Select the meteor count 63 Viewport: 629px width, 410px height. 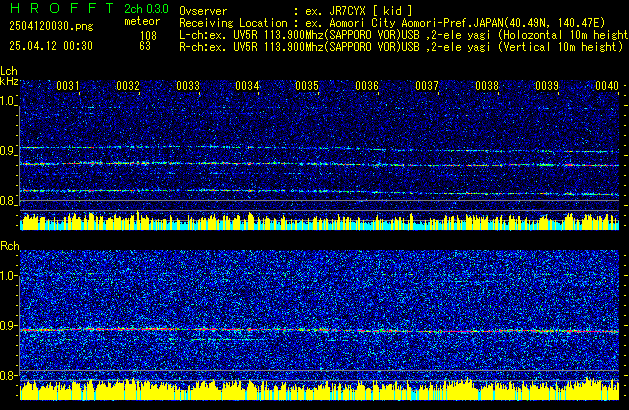pos(145,46)
